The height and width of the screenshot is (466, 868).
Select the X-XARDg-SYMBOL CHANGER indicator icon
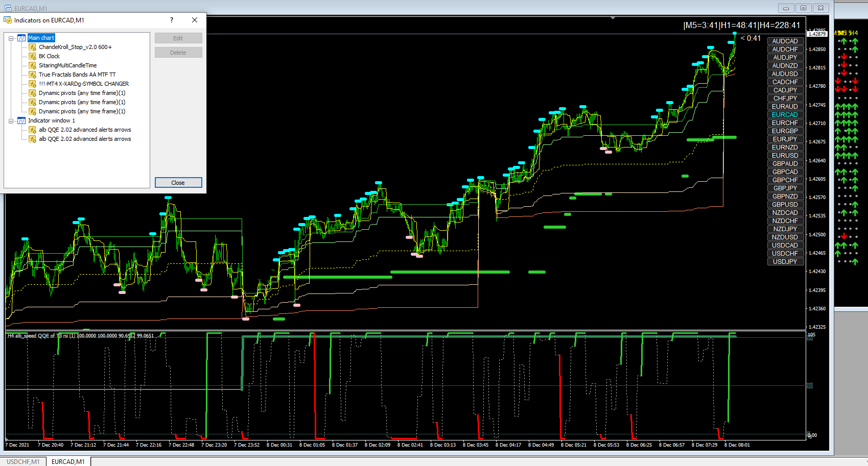[32, 84]
